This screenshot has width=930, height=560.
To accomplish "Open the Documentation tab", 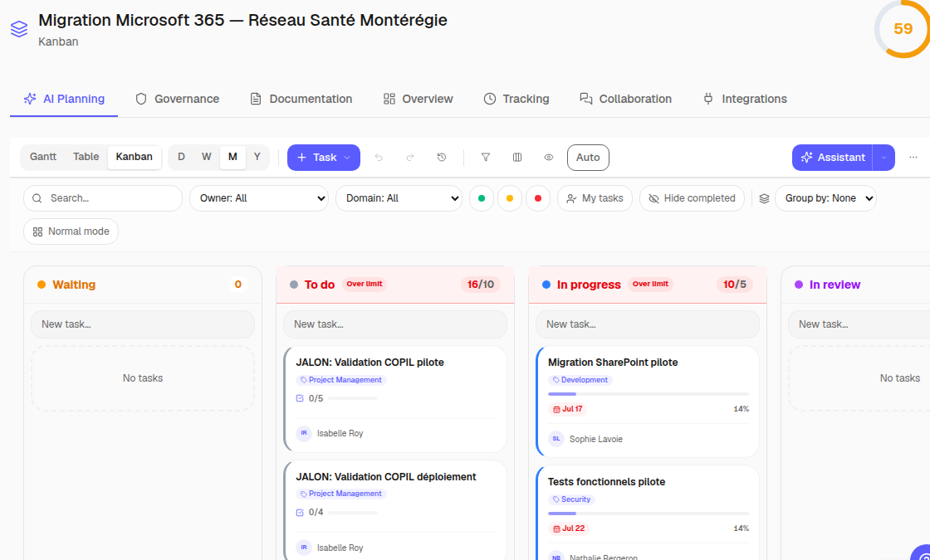I will coord(301,99).
